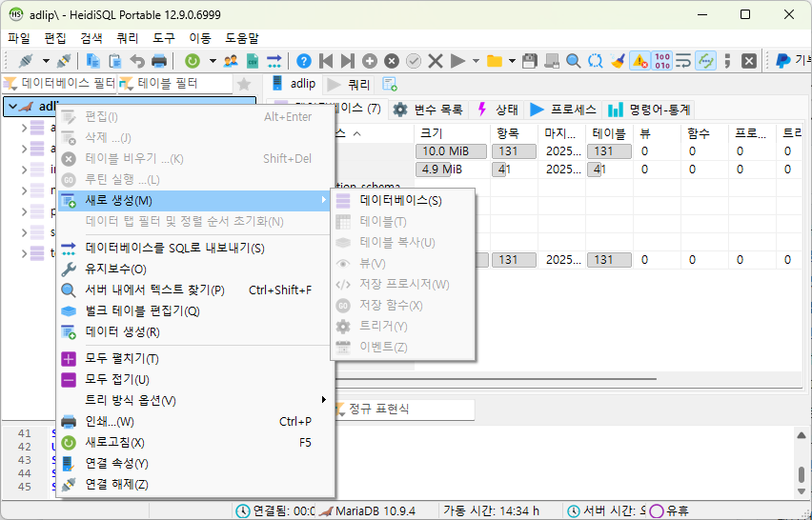Click the user manager people icon

tap(231, 61)
